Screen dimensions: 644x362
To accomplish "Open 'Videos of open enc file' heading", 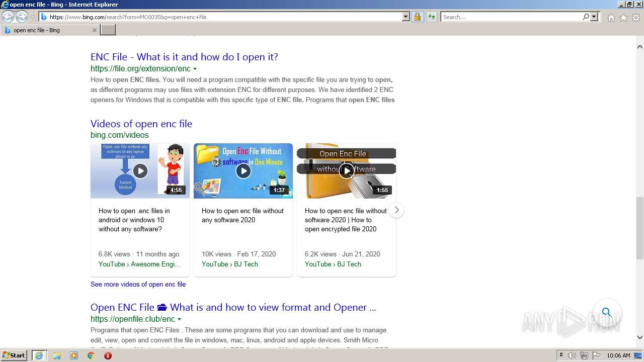I will pyautogui.click(x=141, y=124).
